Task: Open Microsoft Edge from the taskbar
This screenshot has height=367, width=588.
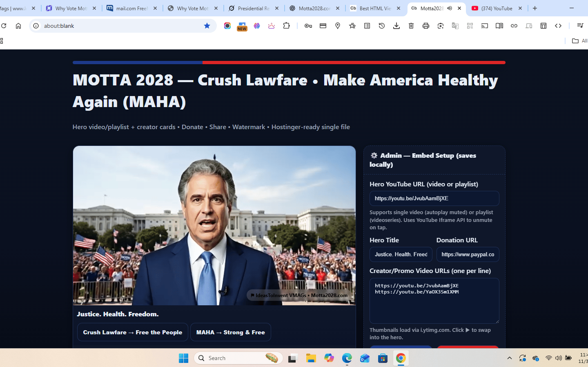Action: point(347,358)
